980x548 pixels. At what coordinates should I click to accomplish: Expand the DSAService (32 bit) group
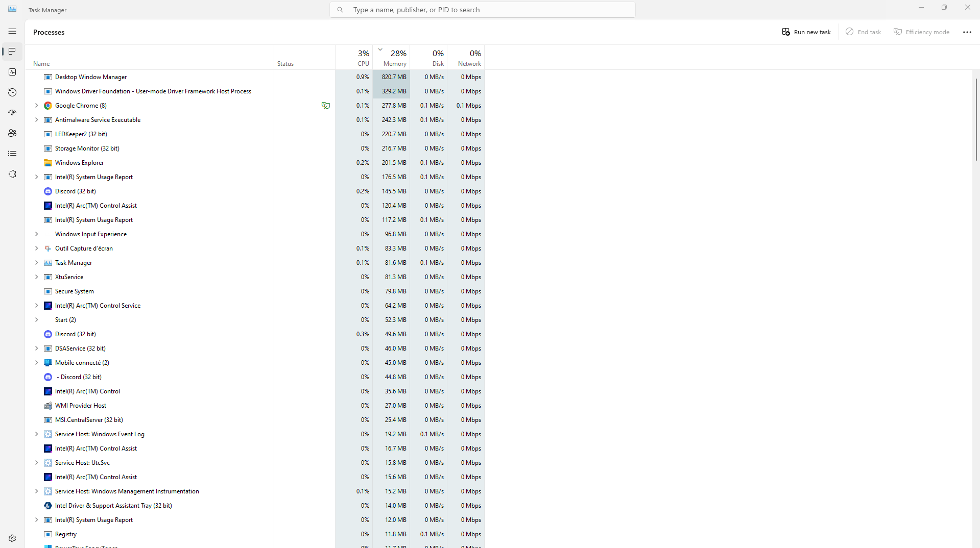tap(36, 348)
